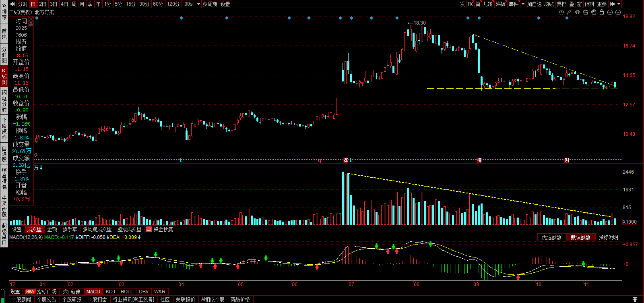Toggle the eye visibility icon
The image size is (644, 303).
click(x=578, y=12)
